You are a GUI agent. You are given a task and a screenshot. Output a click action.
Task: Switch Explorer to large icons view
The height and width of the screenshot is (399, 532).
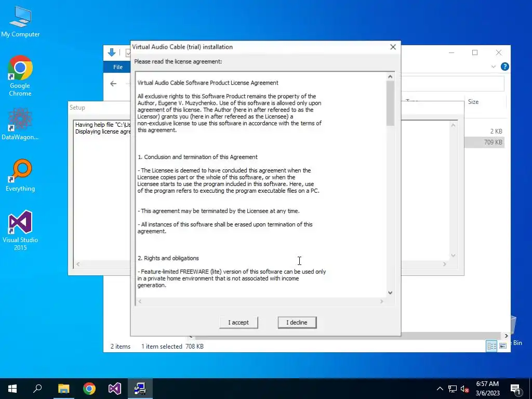pyautogui.click(x=503, y=345)
